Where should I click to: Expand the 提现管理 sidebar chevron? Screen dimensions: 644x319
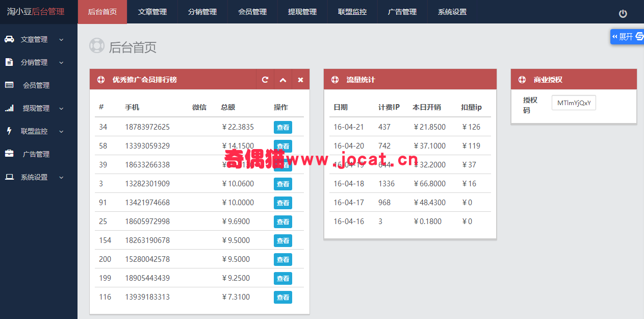[61, 108]
